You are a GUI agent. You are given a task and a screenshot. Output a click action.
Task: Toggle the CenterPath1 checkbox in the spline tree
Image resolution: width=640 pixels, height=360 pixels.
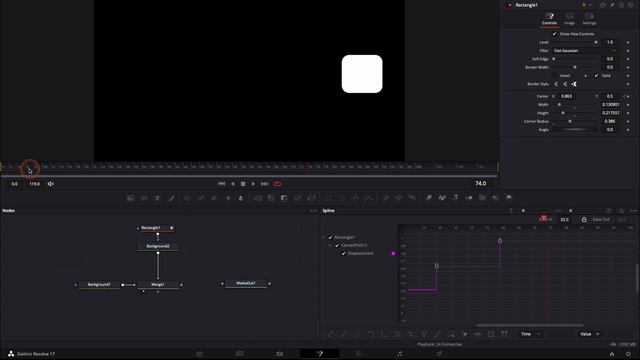click(x=337, y=245)
